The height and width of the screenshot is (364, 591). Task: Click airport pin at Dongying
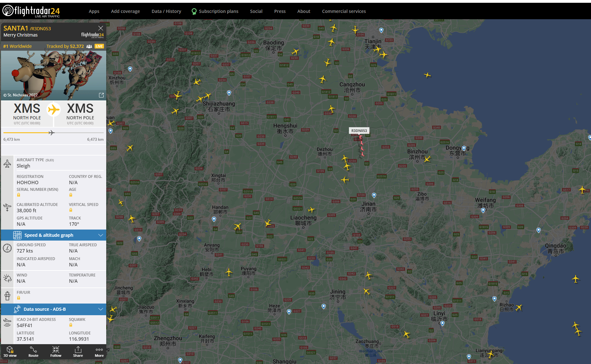tap(464, 148)
